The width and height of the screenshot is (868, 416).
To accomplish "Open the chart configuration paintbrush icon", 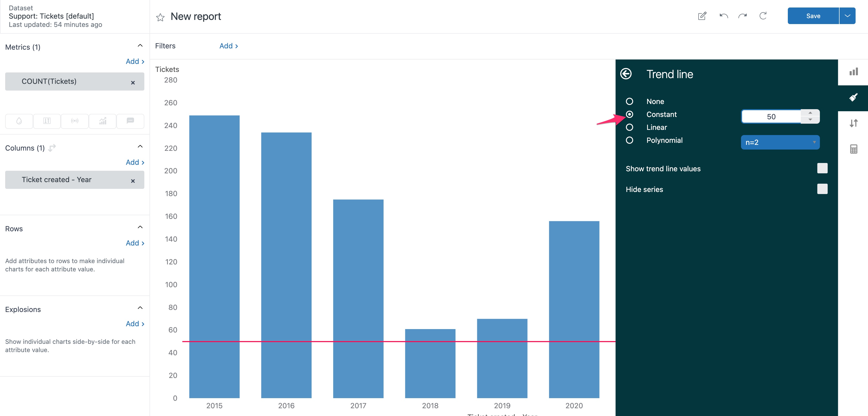I will 853,98.
